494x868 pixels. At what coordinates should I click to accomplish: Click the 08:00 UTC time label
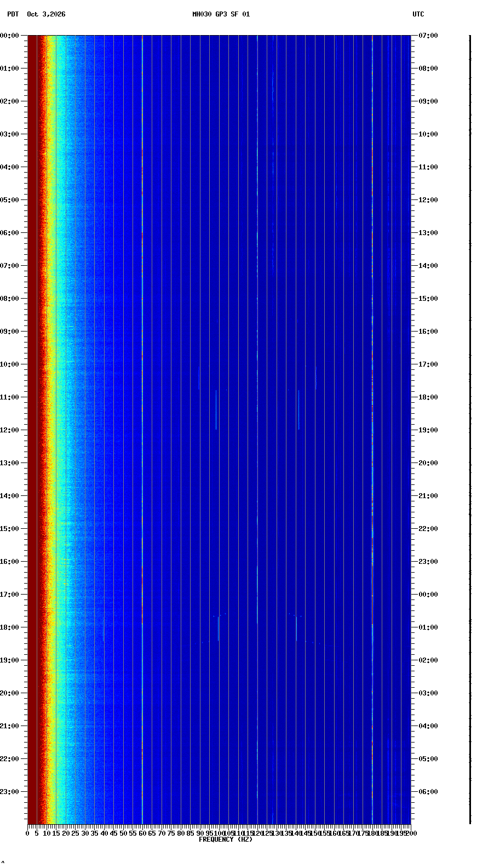[428, 68]
